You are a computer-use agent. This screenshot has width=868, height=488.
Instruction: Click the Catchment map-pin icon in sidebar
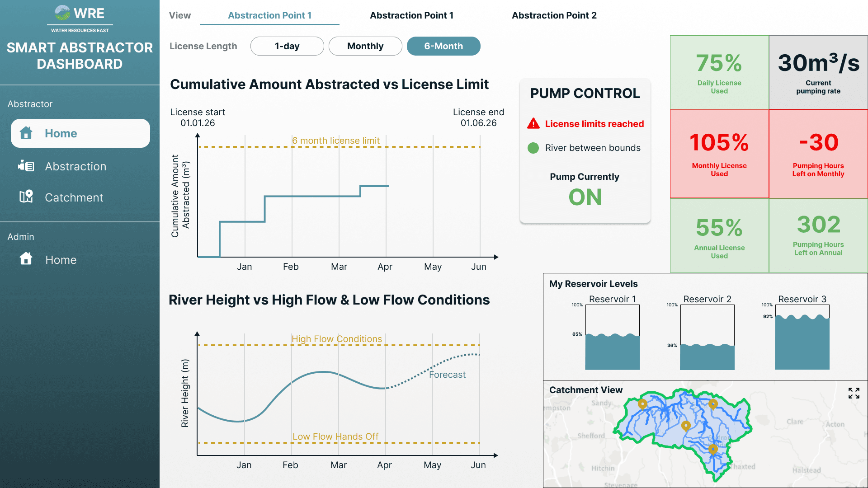click(x=26, y=197)
